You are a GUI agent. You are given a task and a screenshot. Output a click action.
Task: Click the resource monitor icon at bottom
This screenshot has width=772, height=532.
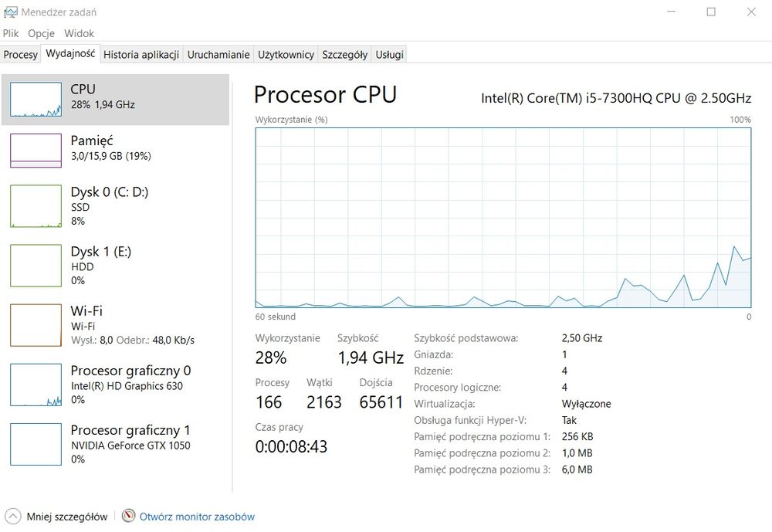pyautogui.click(x=128, y=517)
